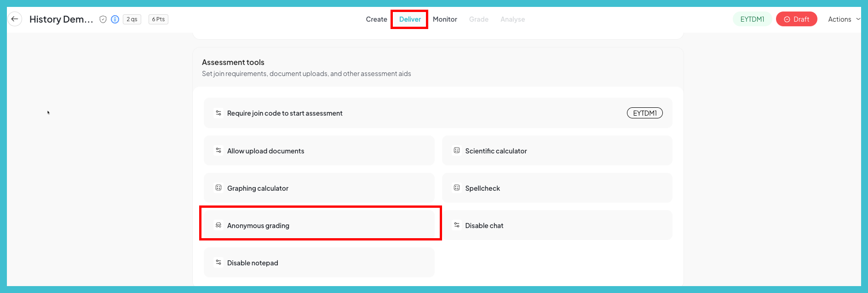Open the blue info icon

pos(115,19)
